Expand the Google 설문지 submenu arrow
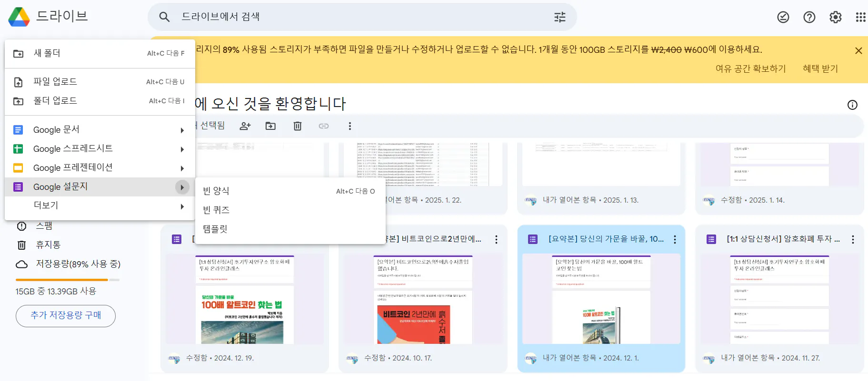Viewport: 868px width, 381px height. (182, 187)
